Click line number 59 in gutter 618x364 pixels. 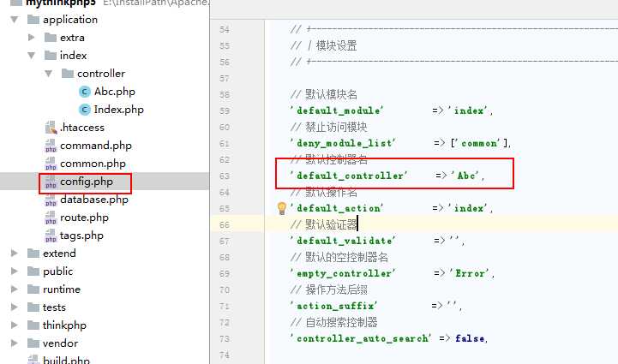pos(225,111)
